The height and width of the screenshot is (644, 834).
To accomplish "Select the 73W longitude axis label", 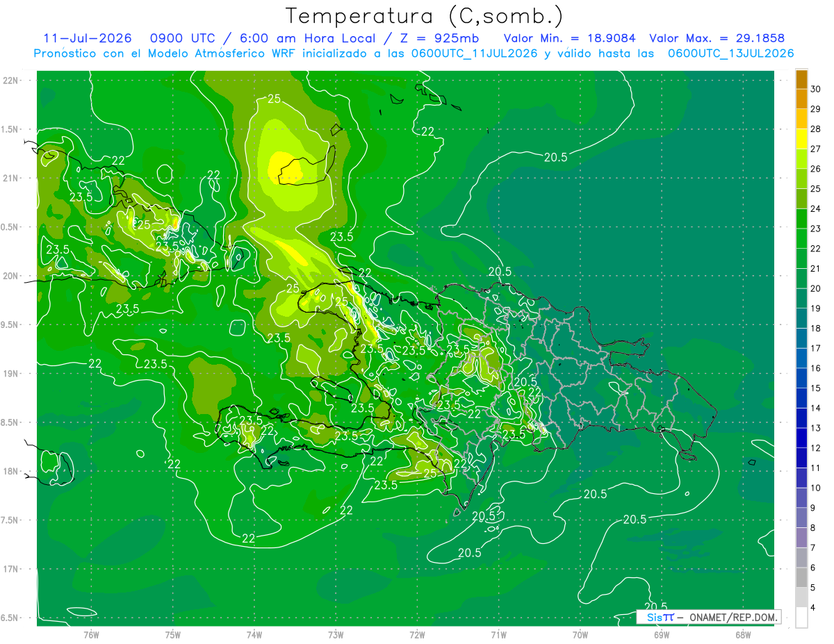I will (x=336, y=634).
